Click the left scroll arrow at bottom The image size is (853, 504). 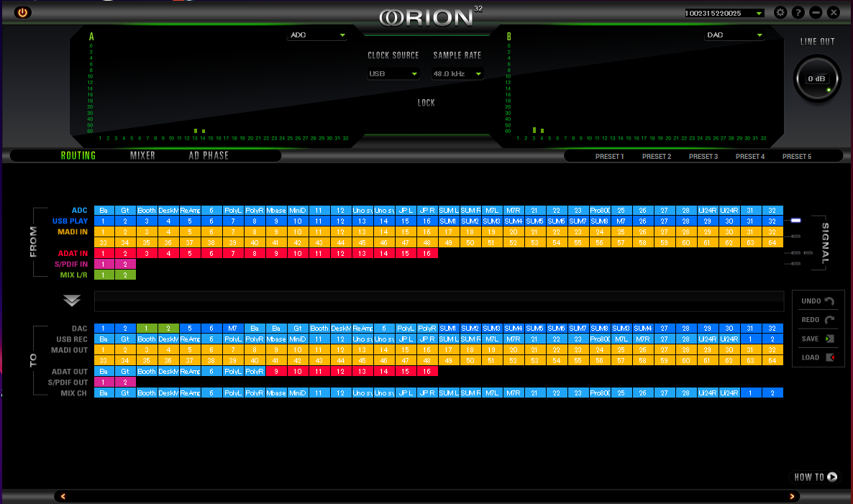pos(63,496)
